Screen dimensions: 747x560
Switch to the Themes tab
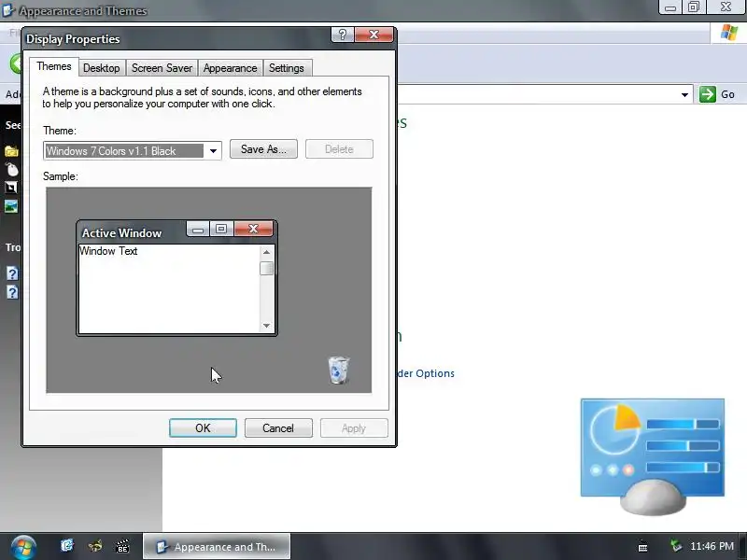point(54,66)
